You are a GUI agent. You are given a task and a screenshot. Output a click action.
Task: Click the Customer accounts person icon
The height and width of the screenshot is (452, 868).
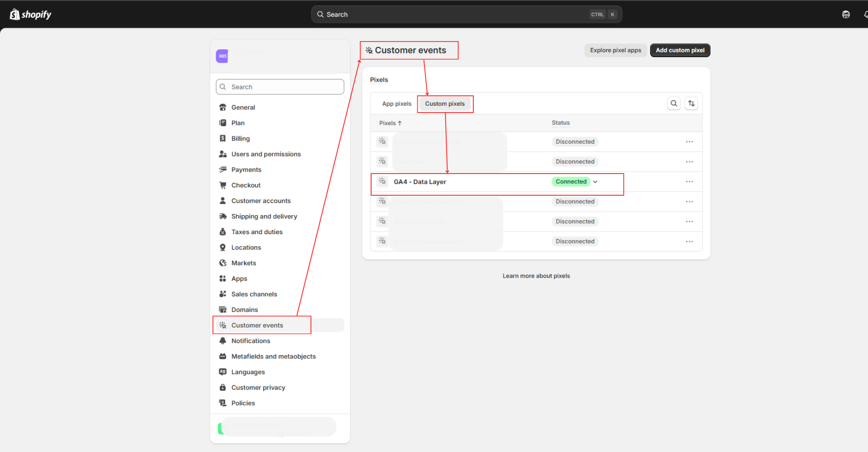pos(223,201)
